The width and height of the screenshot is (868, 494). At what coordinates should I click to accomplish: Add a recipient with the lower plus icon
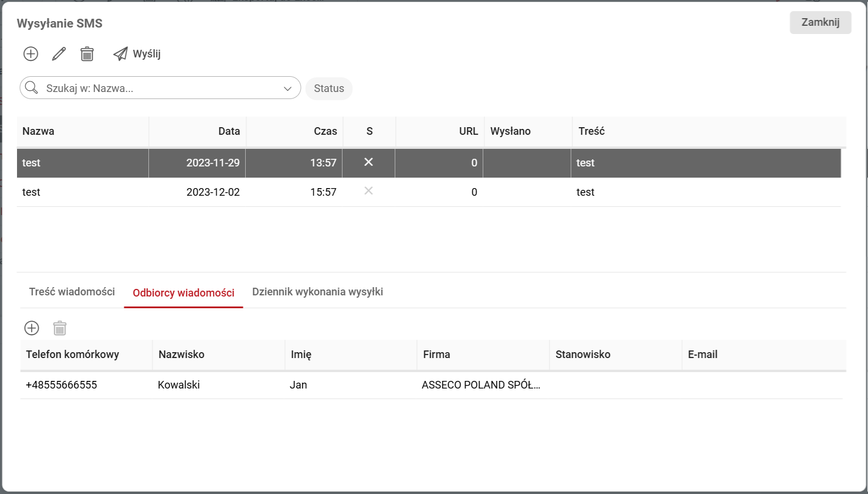32,328
